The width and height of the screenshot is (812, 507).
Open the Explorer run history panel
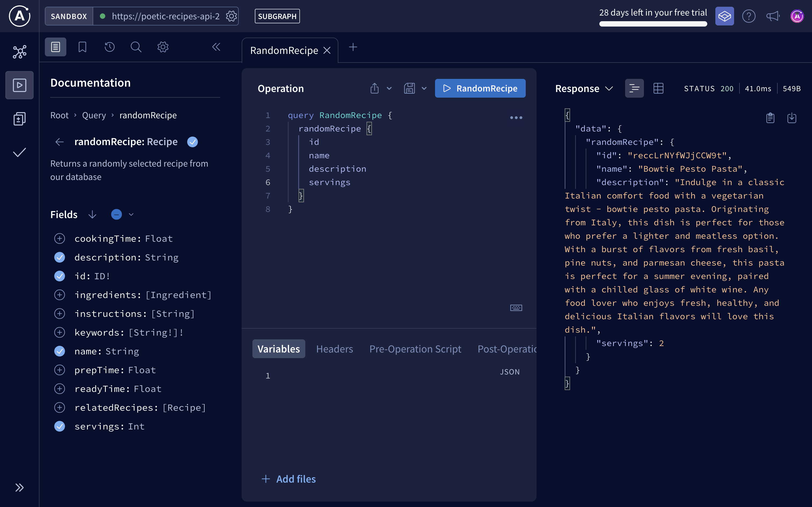[x=109, y=47]
